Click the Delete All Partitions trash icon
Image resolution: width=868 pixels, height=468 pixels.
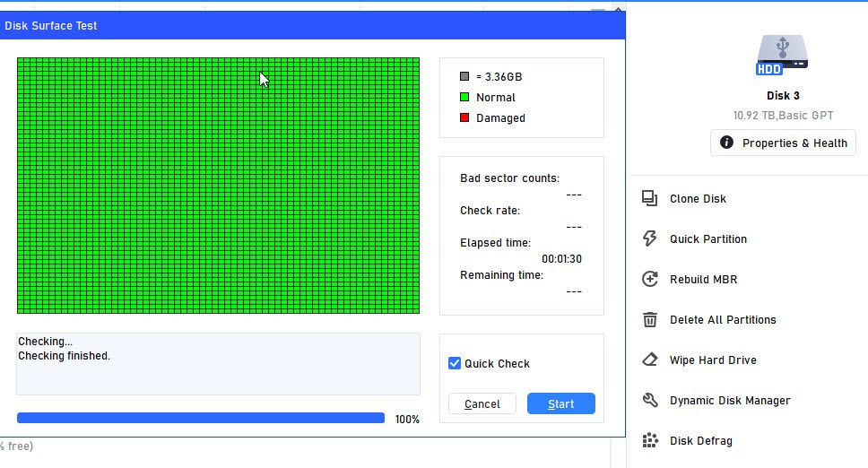tap(650, 319)
